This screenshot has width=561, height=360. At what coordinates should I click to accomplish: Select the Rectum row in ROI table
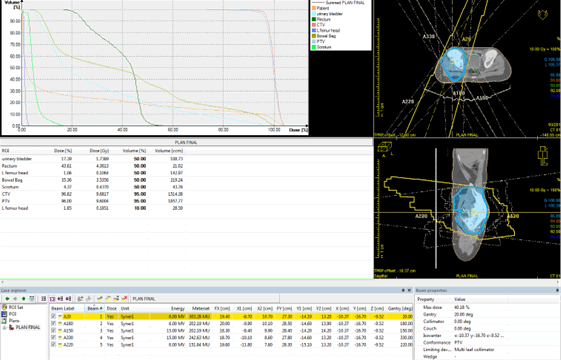coord(93,166)
